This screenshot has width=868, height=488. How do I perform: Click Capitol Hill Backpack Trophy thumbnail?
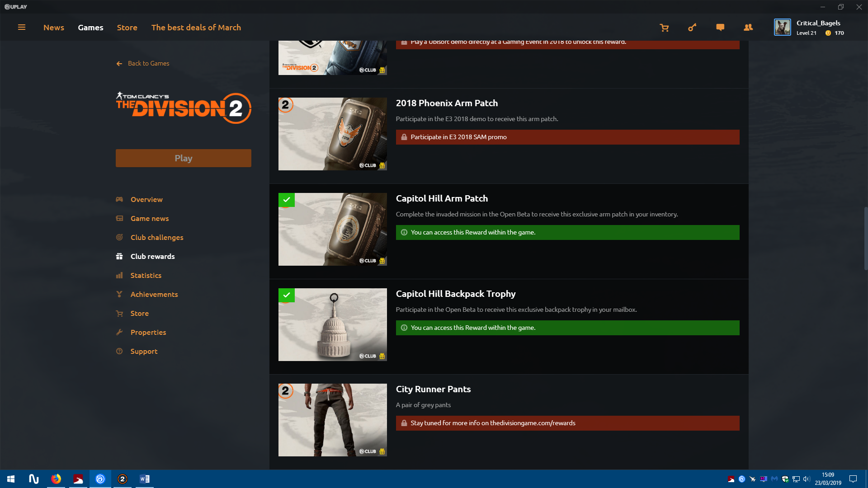[x=333, y=325]
